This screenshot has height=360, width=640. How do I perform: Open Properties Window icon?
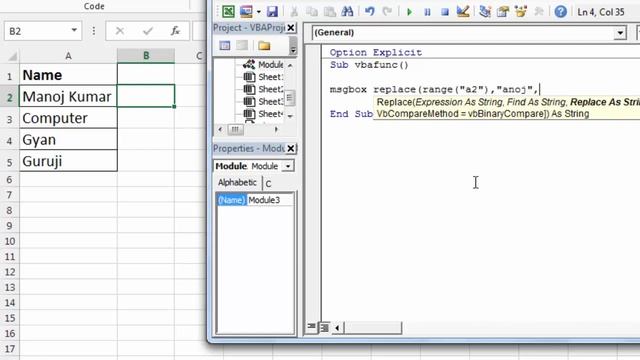pyautogui.click(x=503, y=11)
